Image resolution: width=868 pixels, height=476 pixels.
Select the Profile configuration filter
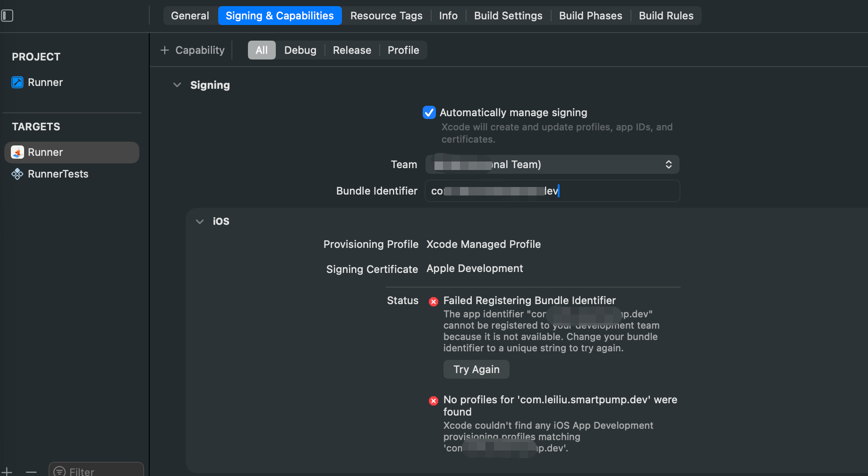403,50
